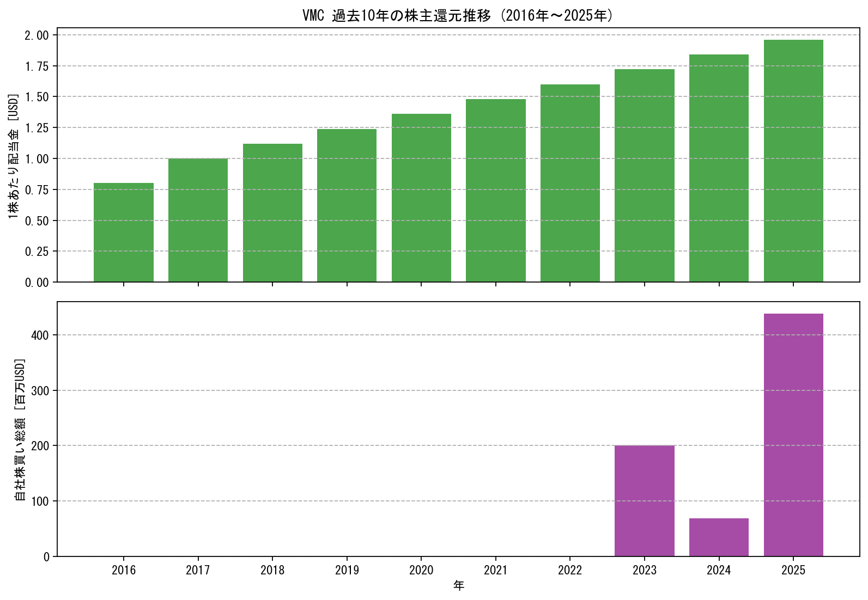Click the chart title VMC 過去10年の株主還元推移

[x=458, y=16]
